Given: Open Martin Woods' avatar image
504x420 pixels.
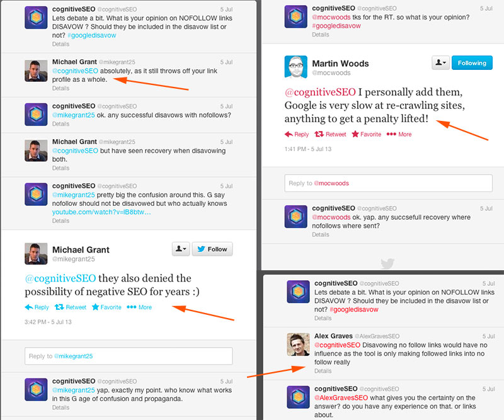Looking at the screenshot, I should click(295, 67).
